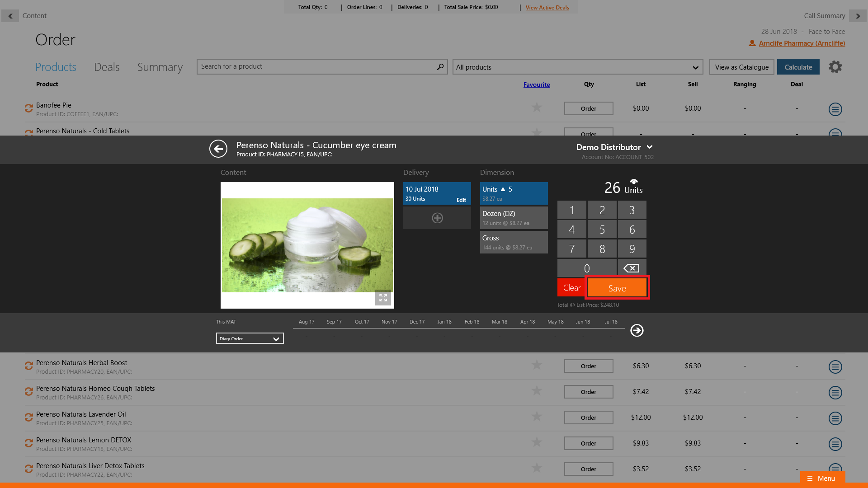The image size is (868, 488).
Task: Switch to the Deals tab
Action: point(107,67)
